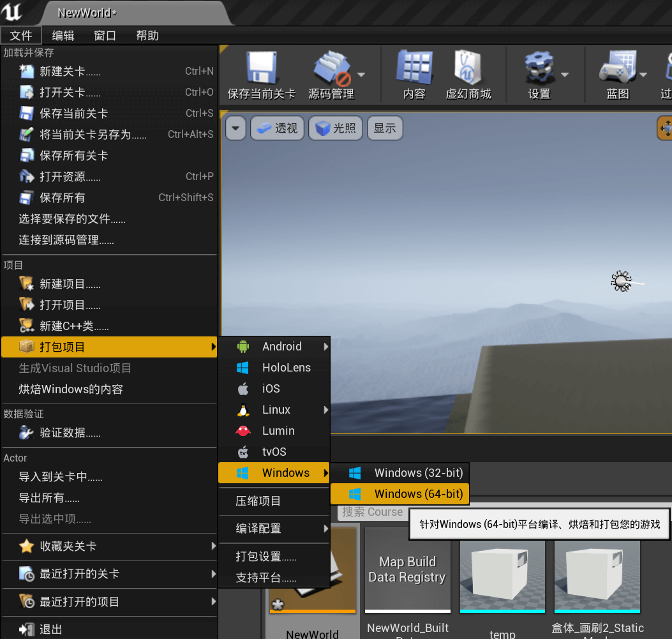Choose New C++ Class (新建C++类) entry
Image resolution: width=672 pixels, height=639 pixels.
(x=109, y=326)
